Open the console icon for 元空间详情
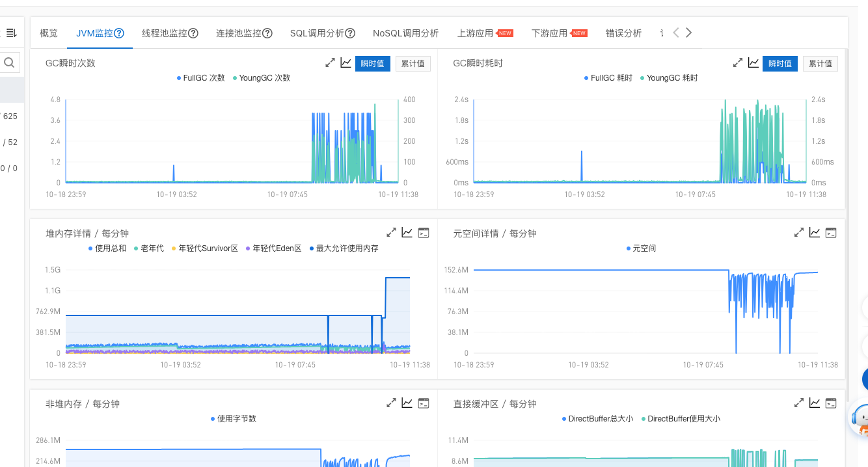This screenshot has width=868, height=467. (831, 233)
